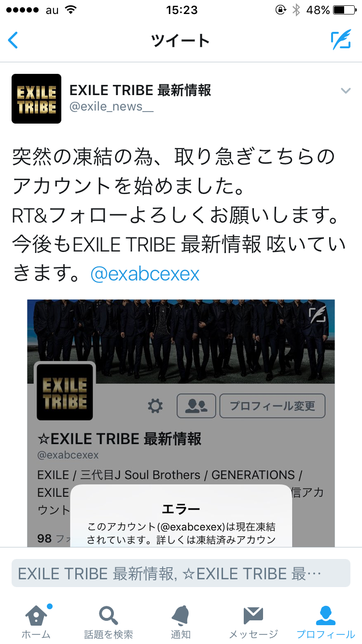Screen dimensions: 362x644
Task: Open the @exabcexex mention link
Action: pyautogui.click(x=145, y=274)
